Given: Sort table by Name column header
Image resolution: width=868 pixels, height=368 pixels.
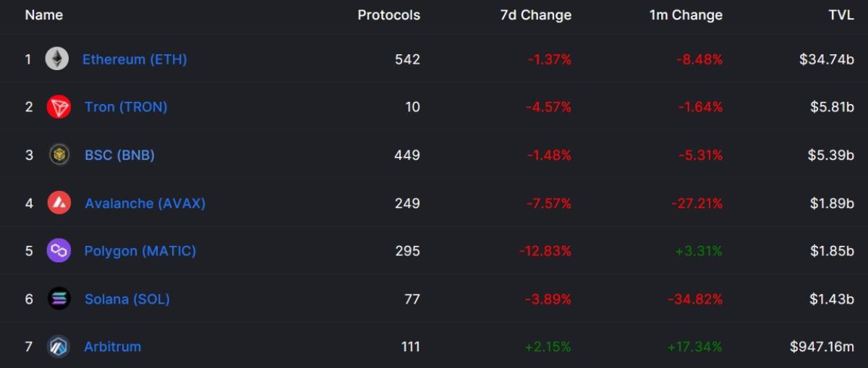Looking at the screenshot, I should tap(44, 14).
